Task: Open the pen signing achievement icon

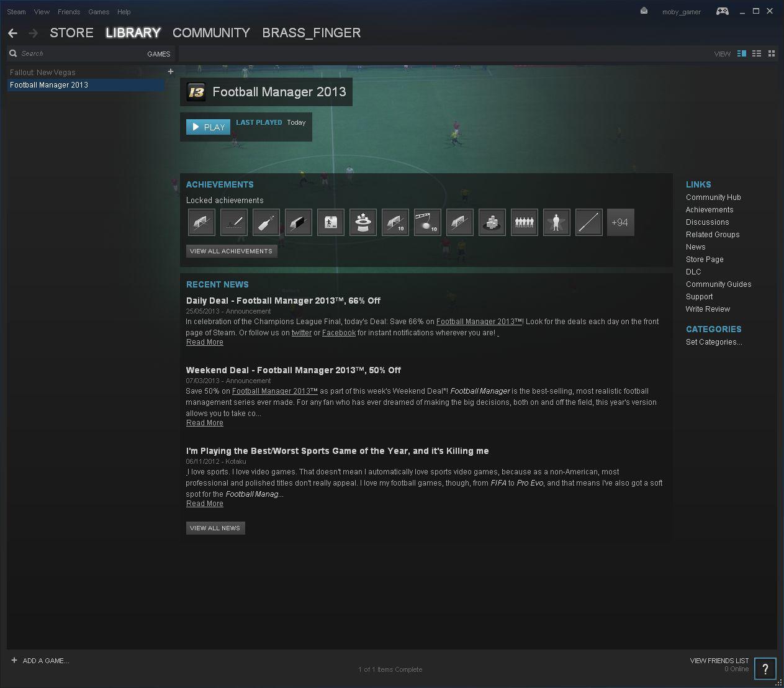Action: pos(234,222)
